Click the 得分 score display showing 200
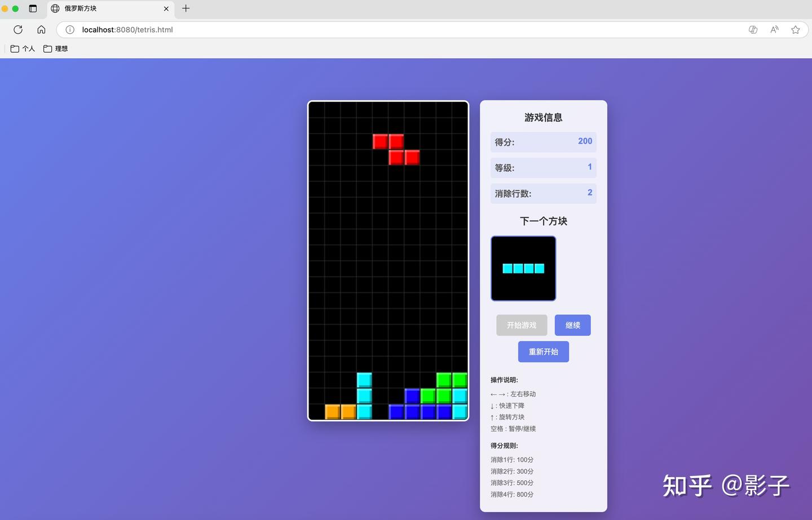 (x=543, y=141)
